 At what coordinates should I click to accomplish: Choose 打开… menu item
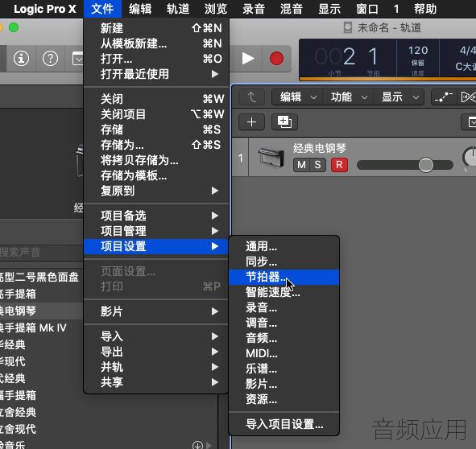[x=156, y=59]
